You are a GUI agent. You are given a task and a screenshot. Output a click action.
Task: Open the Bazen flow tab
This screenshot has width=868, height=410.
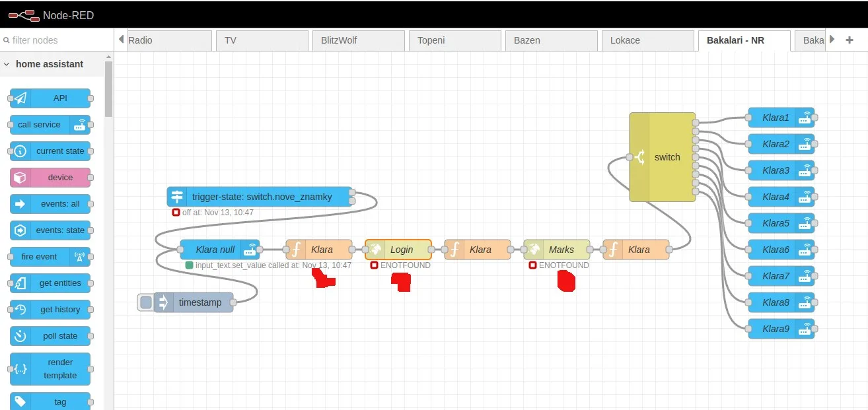(552, 40)
